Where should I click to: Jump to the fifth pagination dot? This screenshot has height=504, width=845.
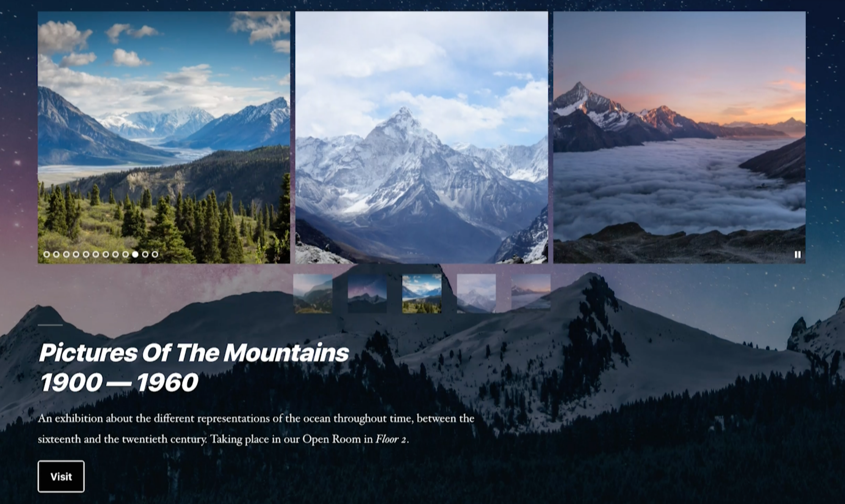click(x=86, y=254)
